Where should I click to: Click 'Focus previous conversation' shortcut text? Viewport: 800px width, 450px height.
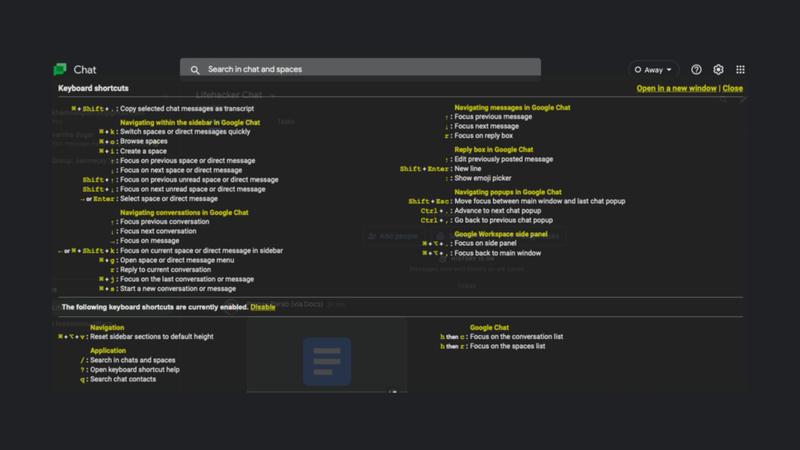pyautogui.click(x=164, y=222)
